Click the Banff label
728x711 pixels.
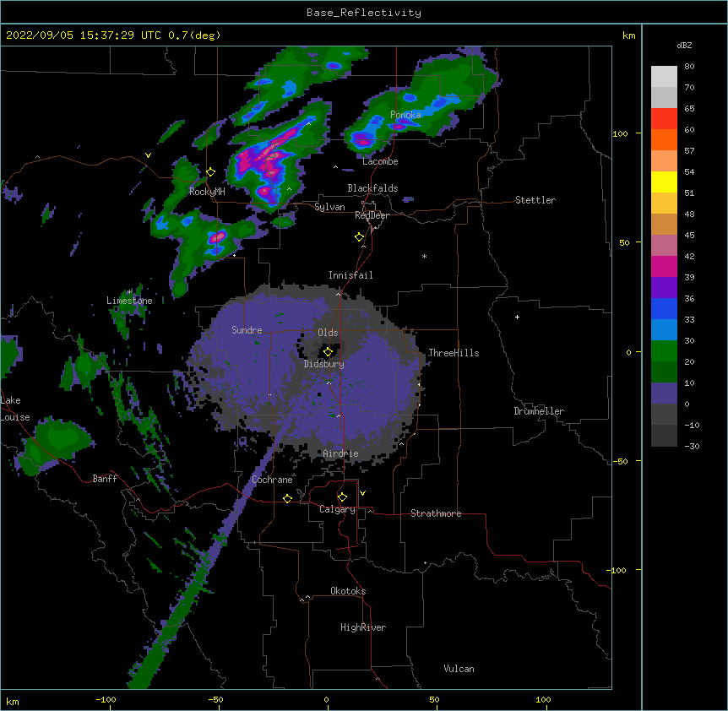tap(105, 479)
